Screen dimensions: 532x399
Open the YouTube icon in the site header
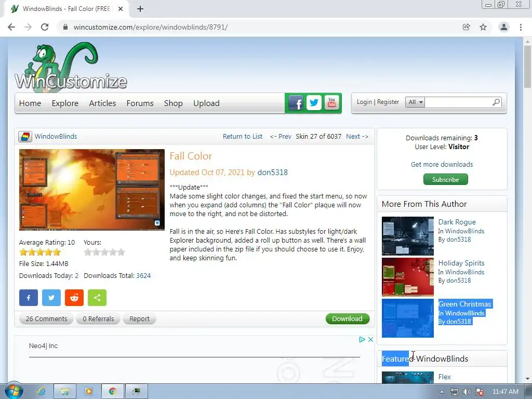tap(331, 102)
